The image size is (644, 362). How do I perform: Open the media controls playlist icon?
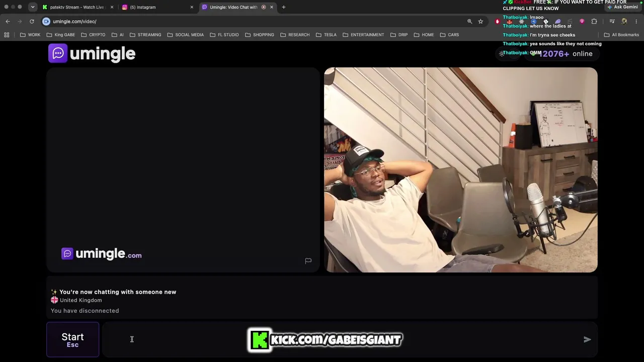click(612, 21)
